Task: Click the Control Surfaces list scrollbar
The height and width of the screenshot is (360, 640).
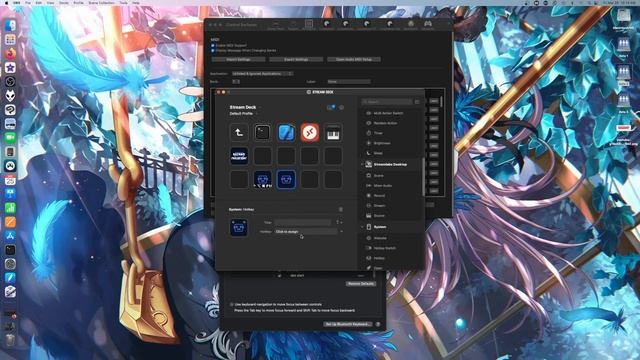Action: pyautogui.click(x=442, y=102)
